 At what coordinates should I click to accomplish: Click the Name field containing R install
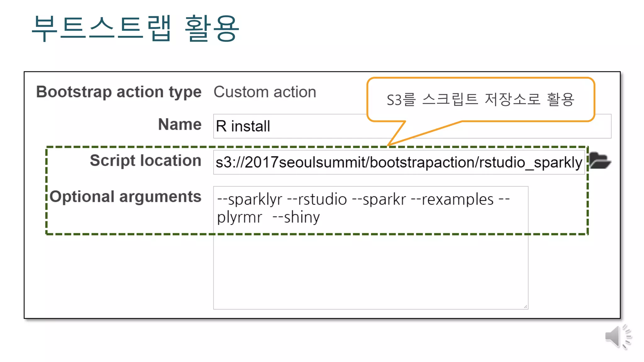click(412, 126)
